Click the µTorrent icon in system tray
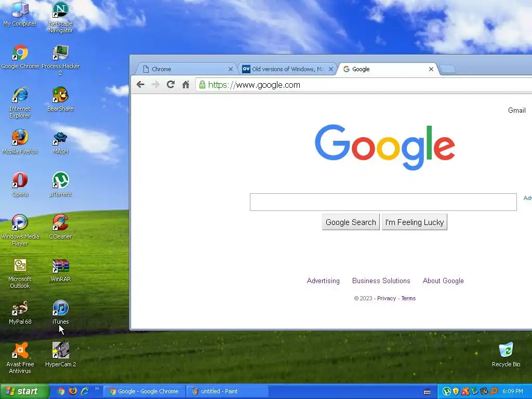Screen dimensions: 532x399 coord(446,392)
